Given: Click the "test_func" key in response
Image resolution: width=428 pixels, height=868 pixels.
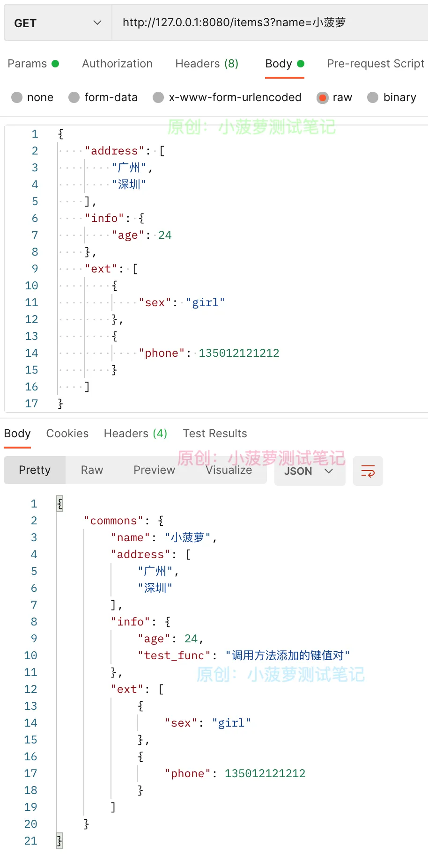Looking at the screenshot, I should [174, 655].
